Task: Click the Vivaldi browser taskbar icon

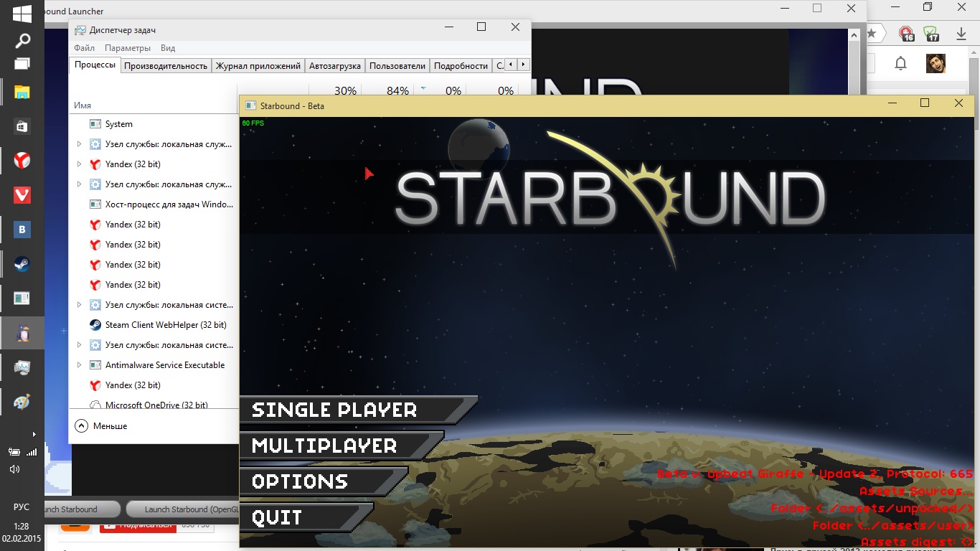Action: 22,195
